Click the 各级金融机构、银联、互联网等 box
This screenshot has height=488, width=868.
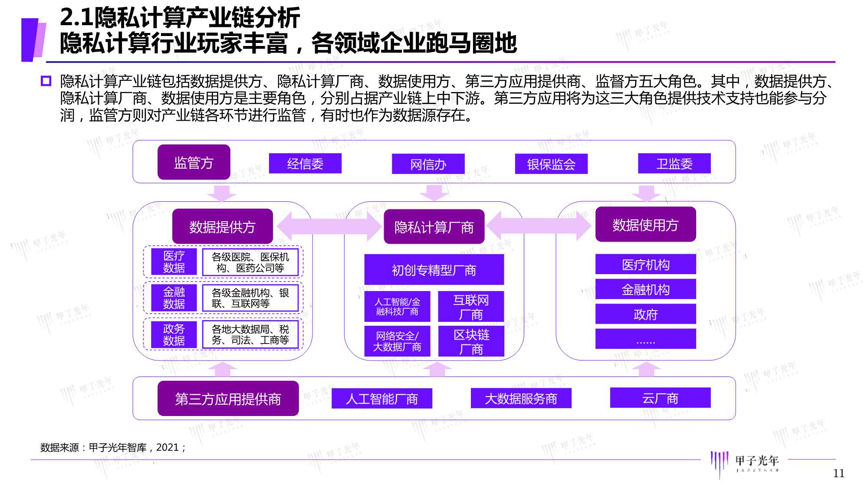click(x=250, y=298)
